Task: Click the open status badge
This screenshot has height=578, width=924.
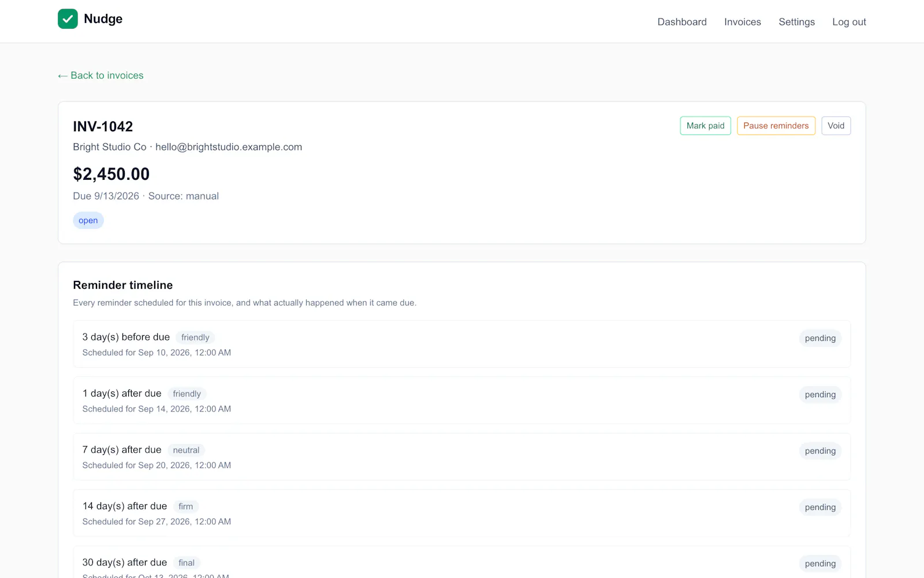Action: (88, 220)
